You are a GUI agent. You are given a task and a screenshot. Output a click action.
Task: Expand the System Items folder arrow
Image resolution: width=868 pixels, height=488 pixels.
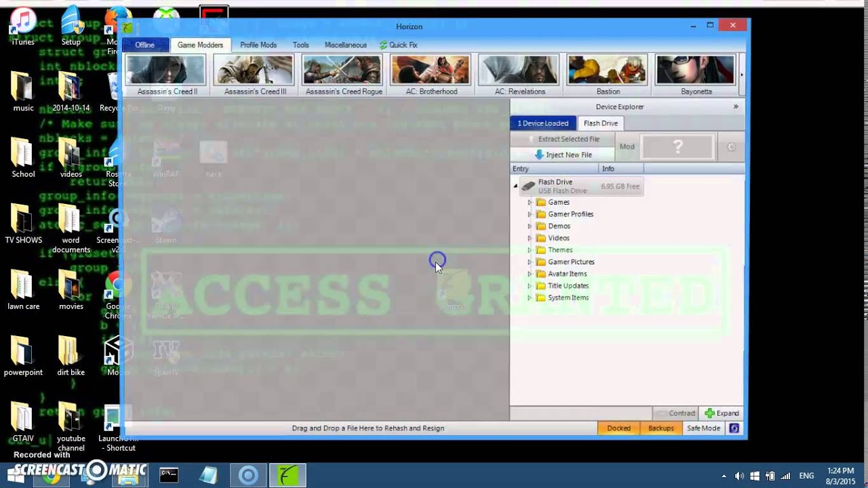tap(530, 298)
